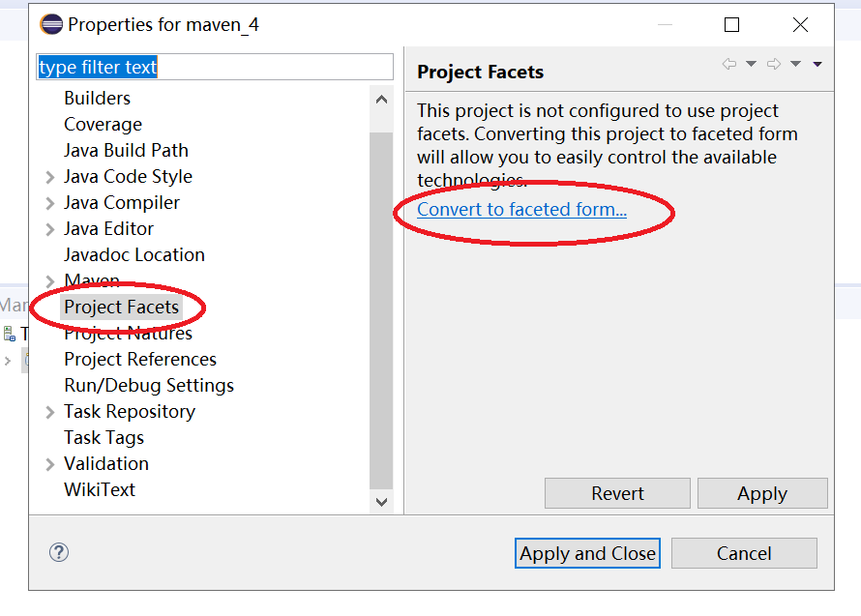Expand the Maven tree node

point(48,280)
